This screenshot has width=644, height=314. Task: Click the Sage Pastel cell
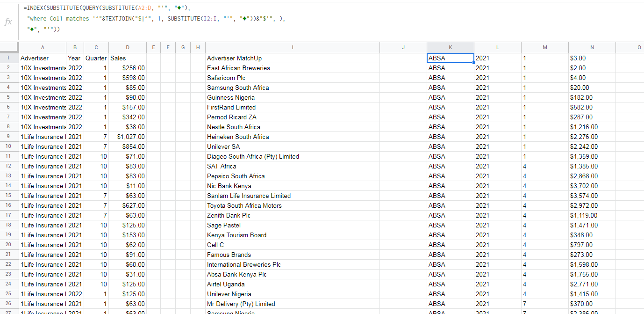pyautogui.click(x=293, y=225)
